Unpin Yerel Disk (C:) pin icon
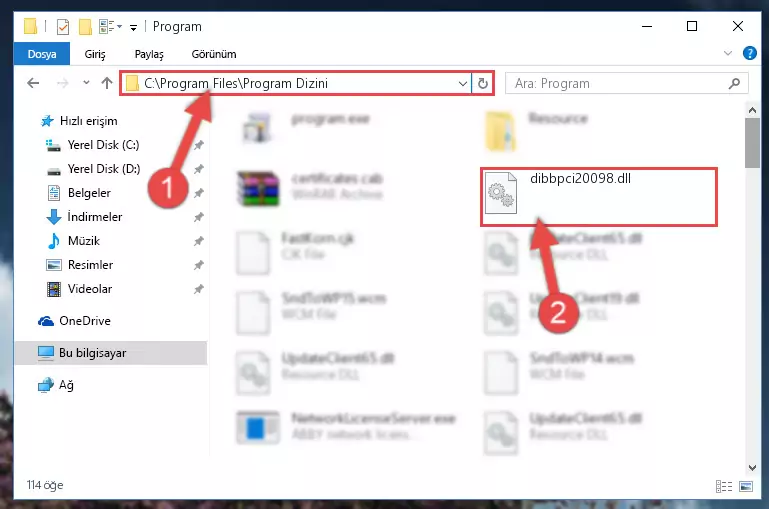 point(199,145)
